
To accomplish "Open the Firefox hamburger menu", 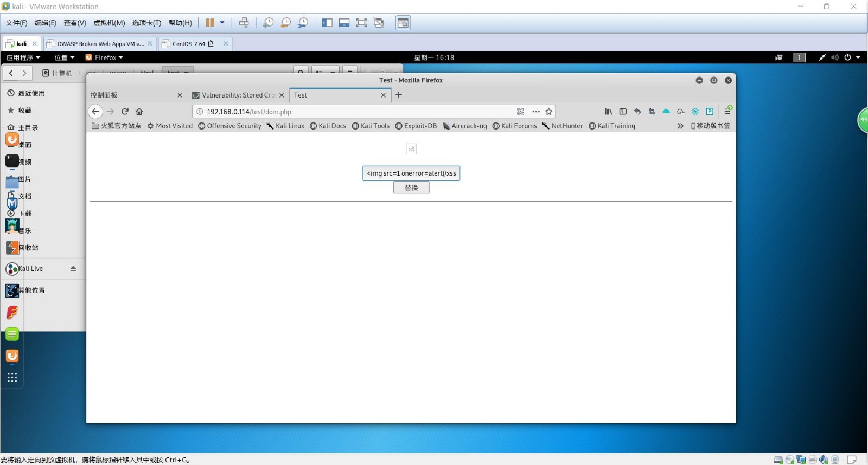I will (x=727, y=111).
